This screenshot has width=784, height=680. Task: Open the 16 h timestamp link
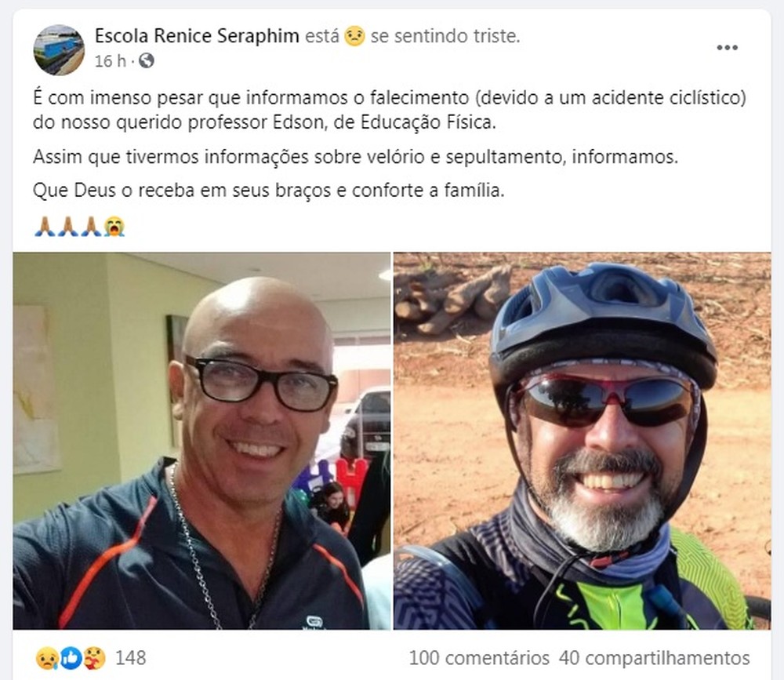(x=110, y=61)
